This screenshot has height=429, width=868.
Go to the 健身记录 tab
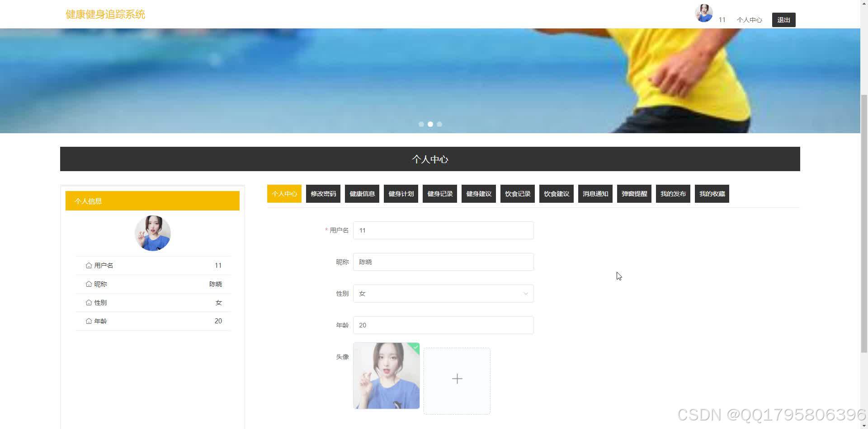click(x=440, y=194)
